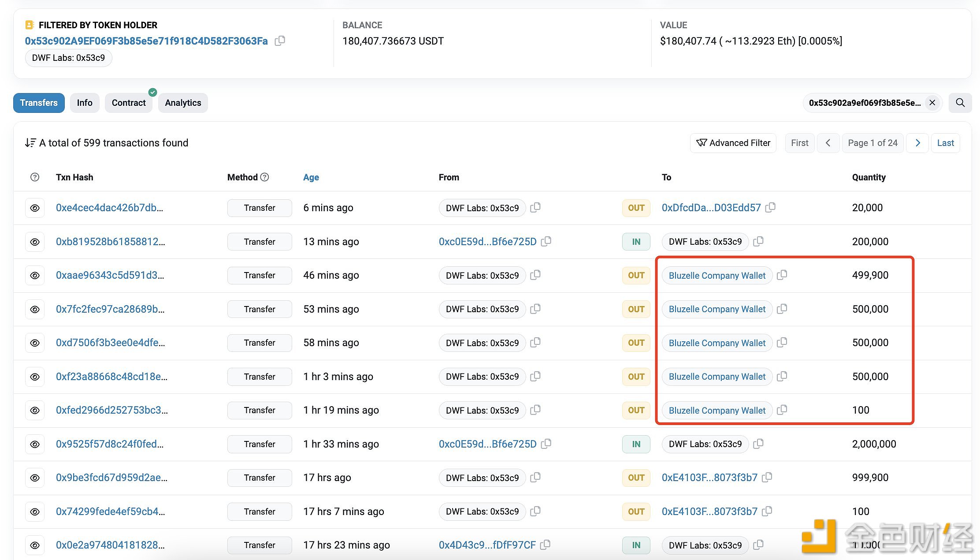Copy To address 0xE4103F in 999,900 row
The height and width of the screenshot is (560, 980).
coord(767,477)
